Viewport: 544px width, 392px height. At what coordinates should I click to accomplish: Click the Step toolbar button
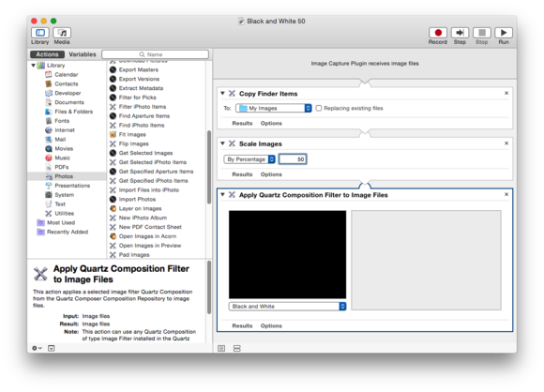pos(460,33)
